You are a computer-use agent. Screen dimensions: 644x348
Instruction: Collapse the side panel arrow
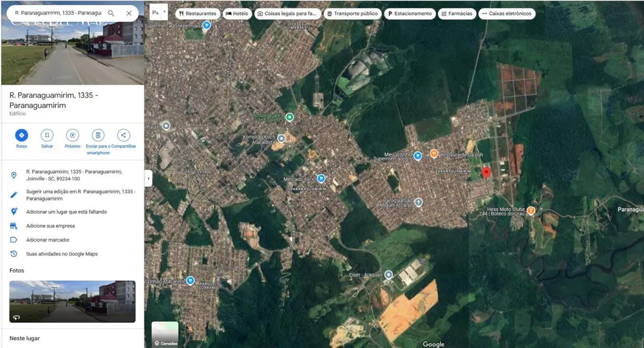pyautogui.click(x=148, y=179)
